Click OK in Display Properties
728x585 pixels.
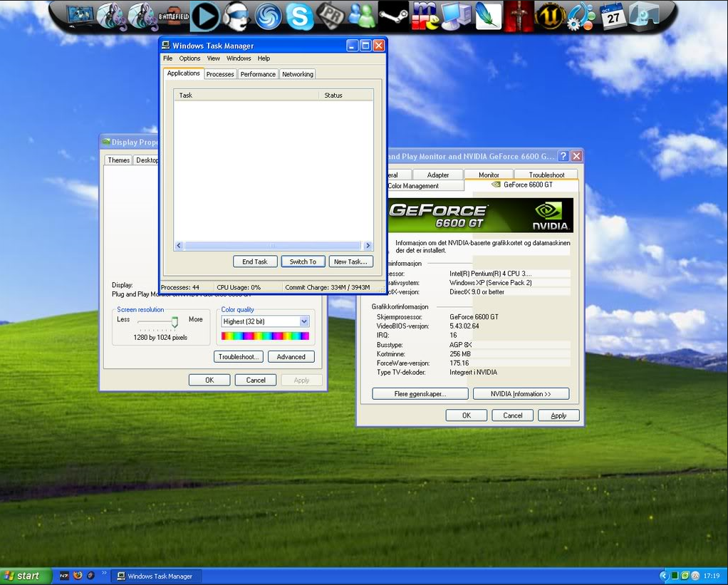tap(209, 380)
